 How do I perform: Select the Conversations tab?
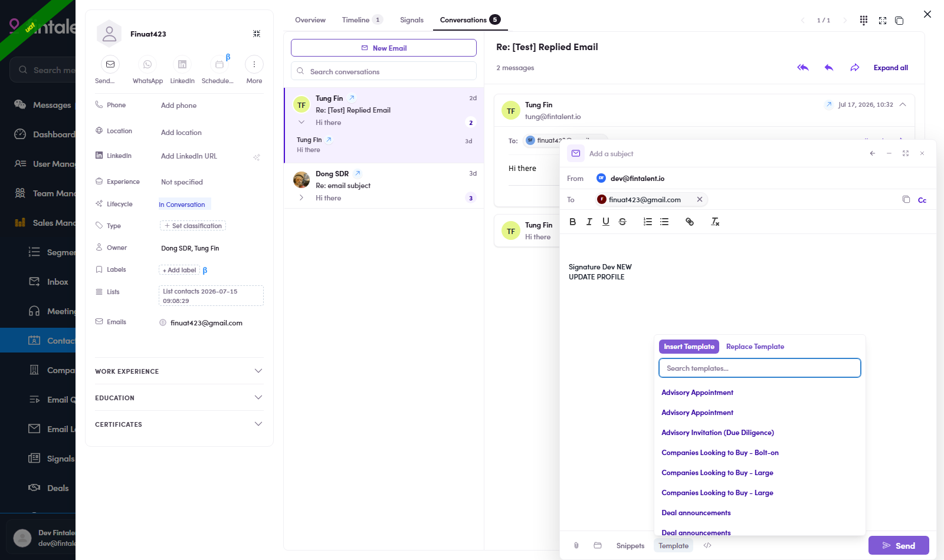click(470, 20)
